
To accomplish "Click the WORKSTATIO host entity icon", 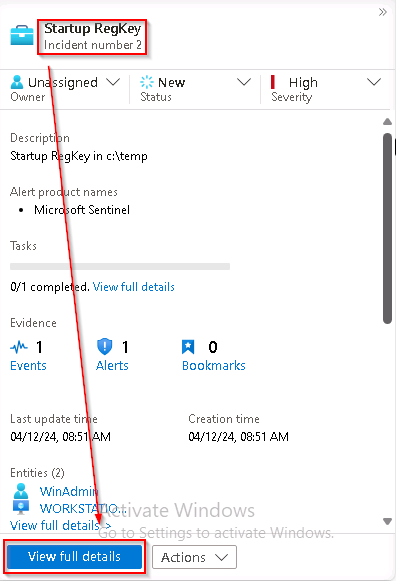I will coord(21,507).
